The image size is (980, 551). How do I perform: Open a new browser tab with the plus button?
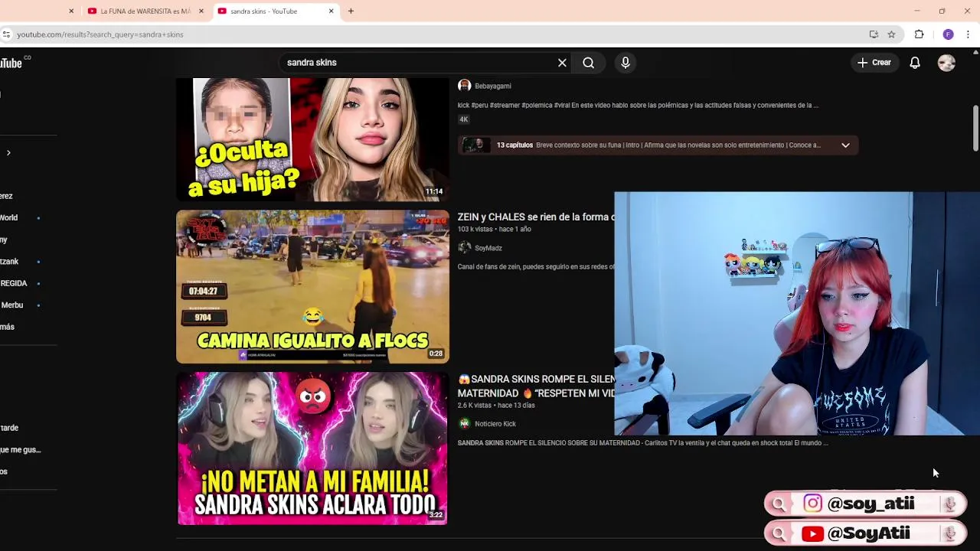point(351,11)
